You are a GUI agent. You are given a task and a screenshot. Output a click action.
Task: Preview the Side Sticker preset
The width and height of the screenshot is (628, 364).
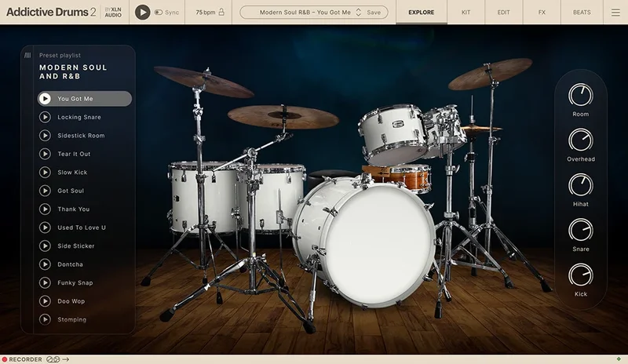pyautogui.click(x=45, y=246)
